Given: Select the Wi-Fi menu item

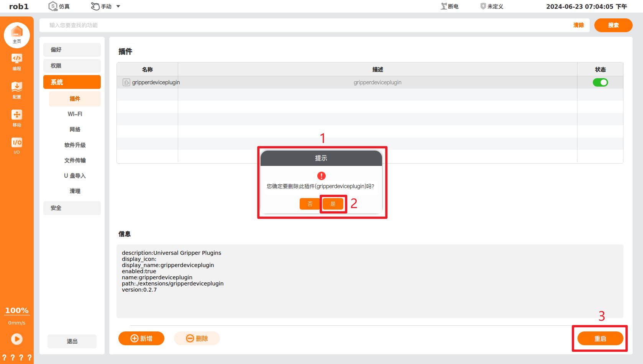Looking at the screenshot, I should pyautogui.click(x=75, y=114).
